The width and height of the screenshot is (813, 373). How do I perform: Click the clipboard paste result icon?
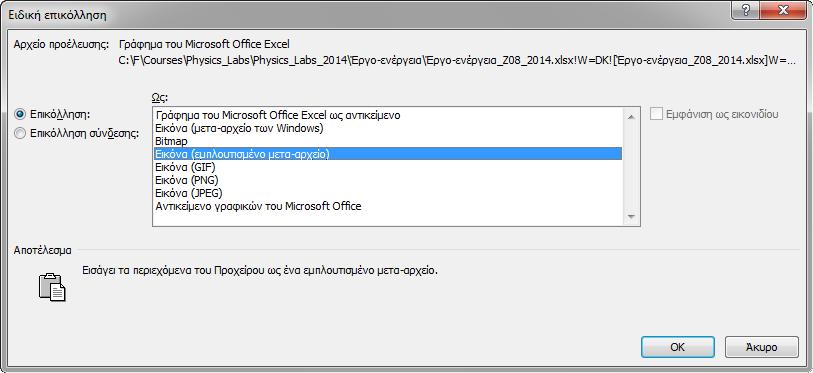pyautogui.click(x=52, y=287)
